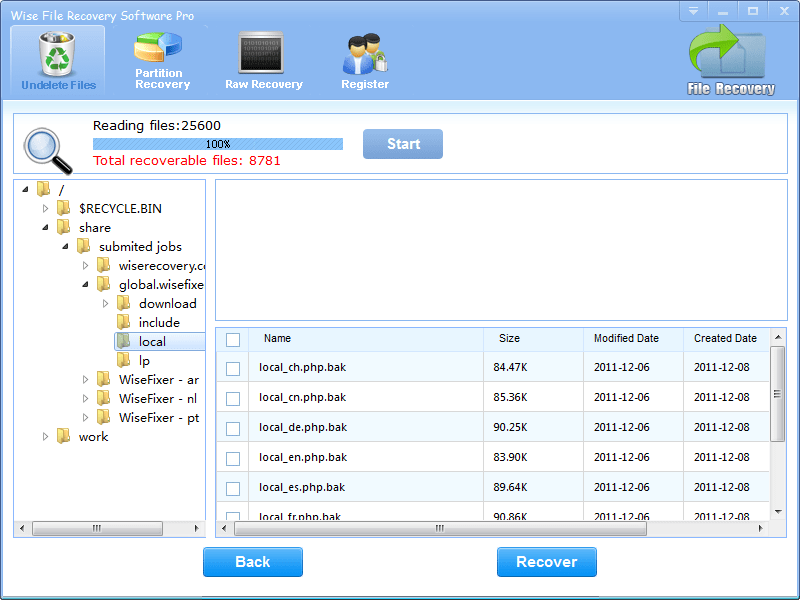Viewport: 800px width, 600px height.
Task: Select the local_en.php.bak file name
Action: click(x=303, y=458)
